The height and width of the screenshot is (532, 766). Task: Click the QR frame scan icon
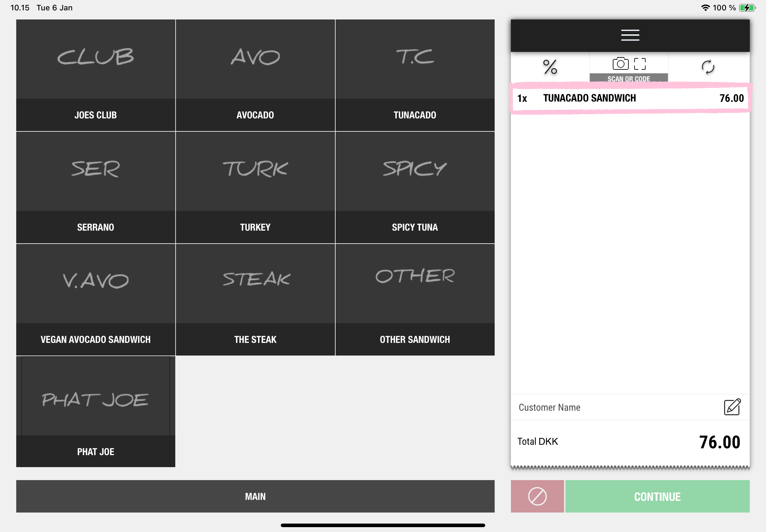click(639, 64)
